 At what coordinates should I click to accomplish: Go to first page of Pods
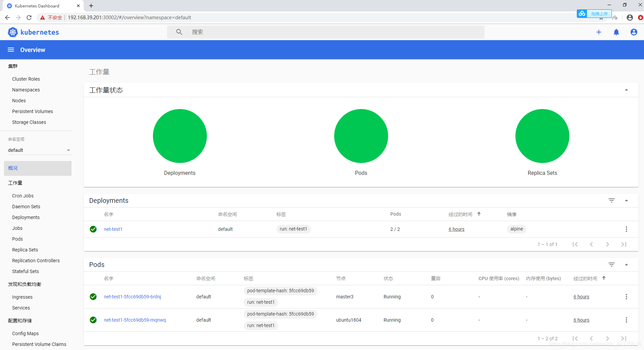pos(575,339)
